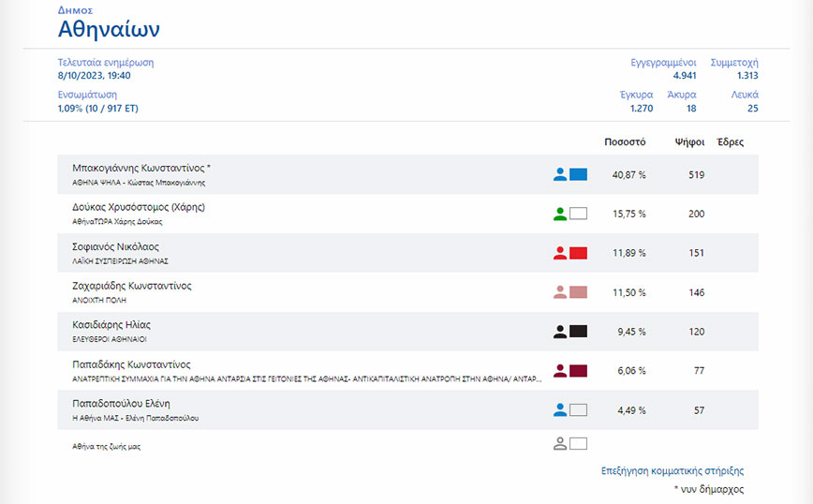Image resolution: width=813 pixels, height=504 pixels.
Task: Click the gray person icon for Αθήνα της ζωής μας
Action: point(560,444)
